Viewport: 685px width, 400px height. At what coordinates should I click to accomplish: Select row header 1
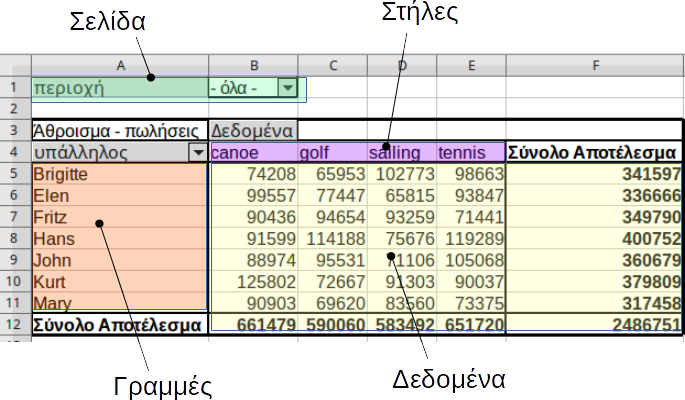(x=15, y=88)
